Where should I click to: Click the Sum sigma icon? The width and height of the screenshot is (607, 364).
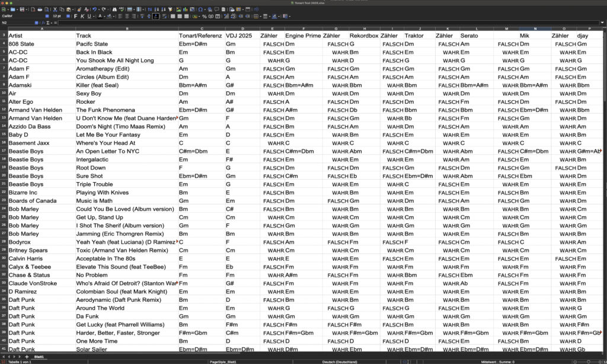[47, 23]
